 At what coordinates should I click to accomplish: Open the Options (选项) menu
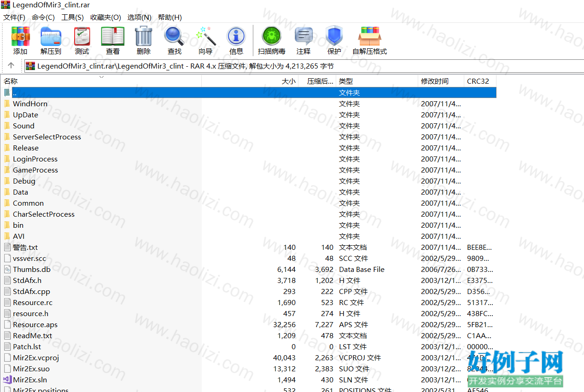[x=140, y=17]
